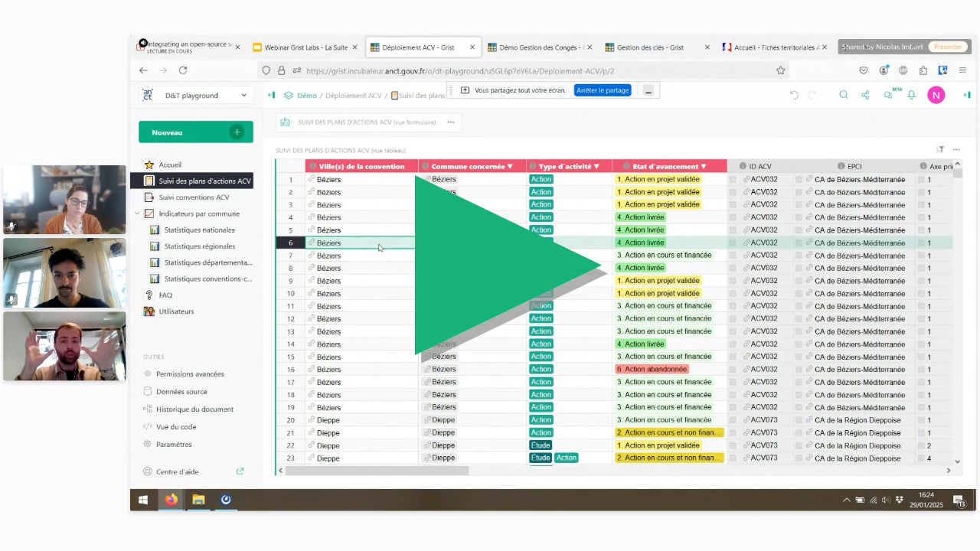This screenshot has height=551, width=980.
Task: Click the Windows Start button
Action: [143, 500]
